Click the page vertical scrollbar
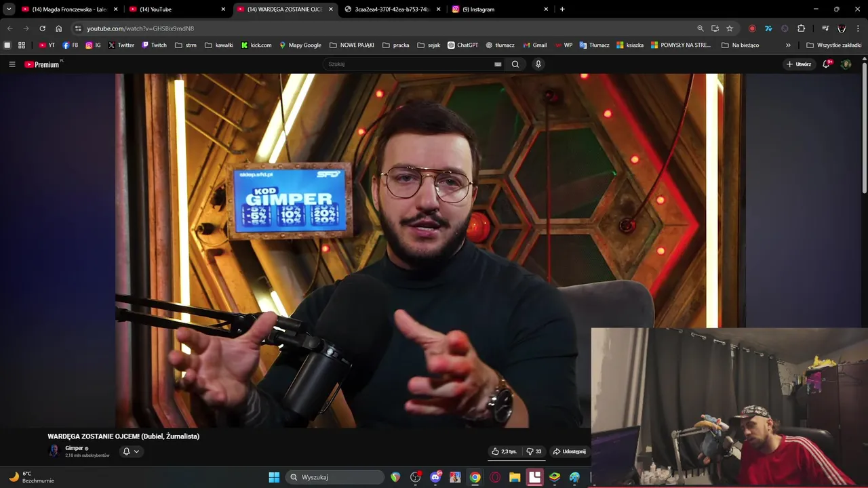This screenshot has height=488, width=868. coord(864,129)
